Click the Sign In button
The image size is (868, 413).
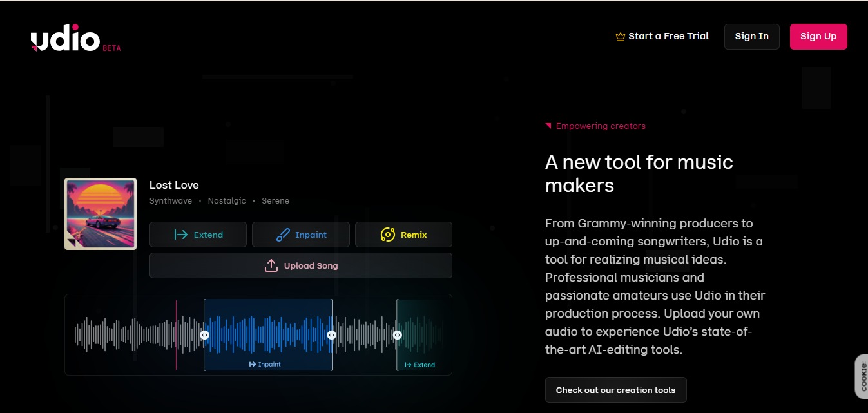pyautogui.click(x=752, y=37)
